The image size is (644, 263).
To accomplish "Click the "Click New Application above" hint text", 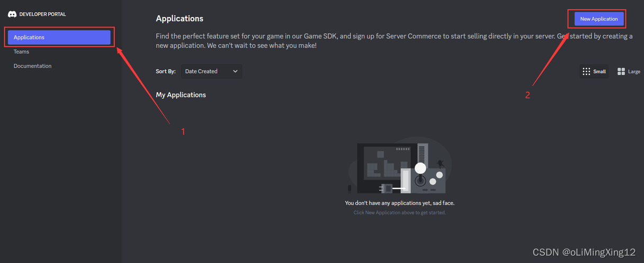I will pos(400,213).
